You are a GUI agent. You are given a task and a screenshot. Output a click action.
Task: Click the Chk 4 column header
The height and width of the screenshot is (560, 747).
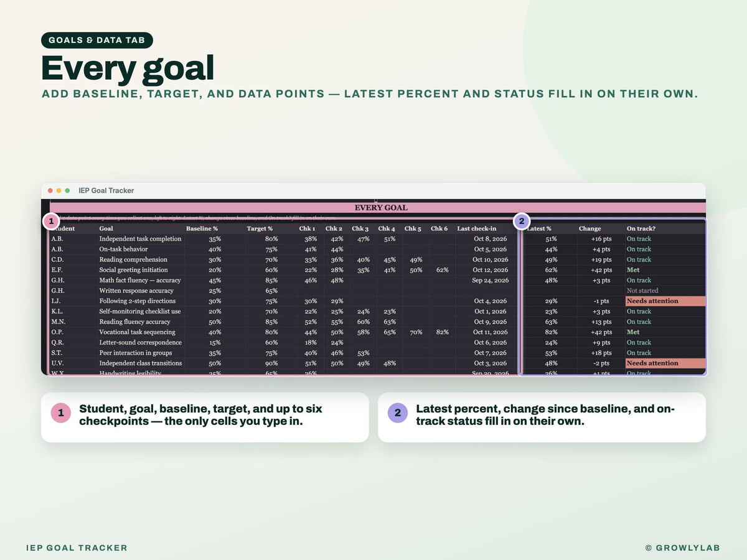pos(387,228)
